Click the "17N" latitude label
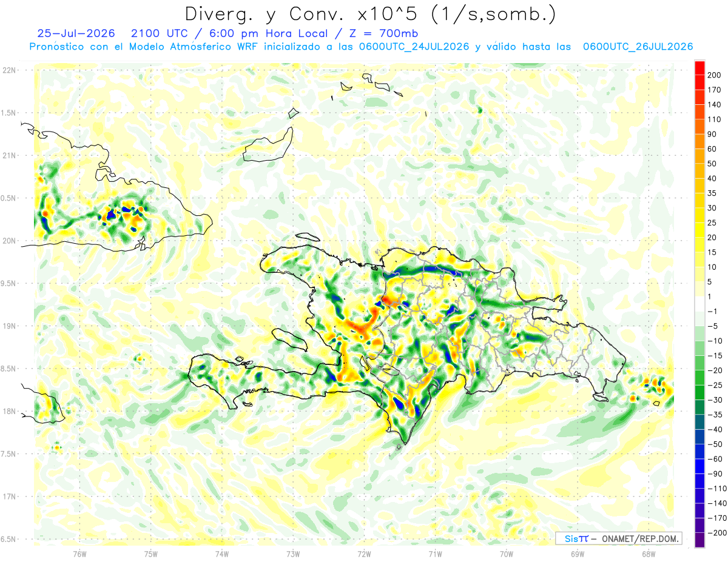Screen dimensions: 728x562 [x=9, y=496]
